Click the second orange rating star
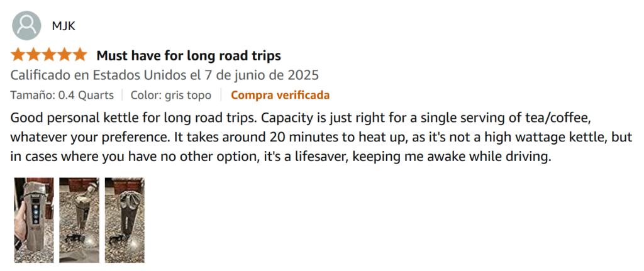644x271 pixels. 33,55
